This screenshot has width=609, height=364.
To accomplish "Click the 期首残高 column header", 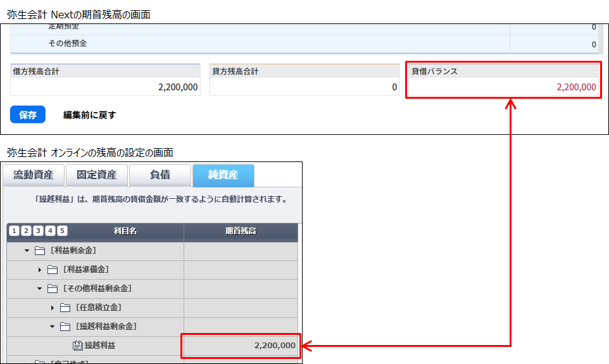I will (x=241, y=231).
